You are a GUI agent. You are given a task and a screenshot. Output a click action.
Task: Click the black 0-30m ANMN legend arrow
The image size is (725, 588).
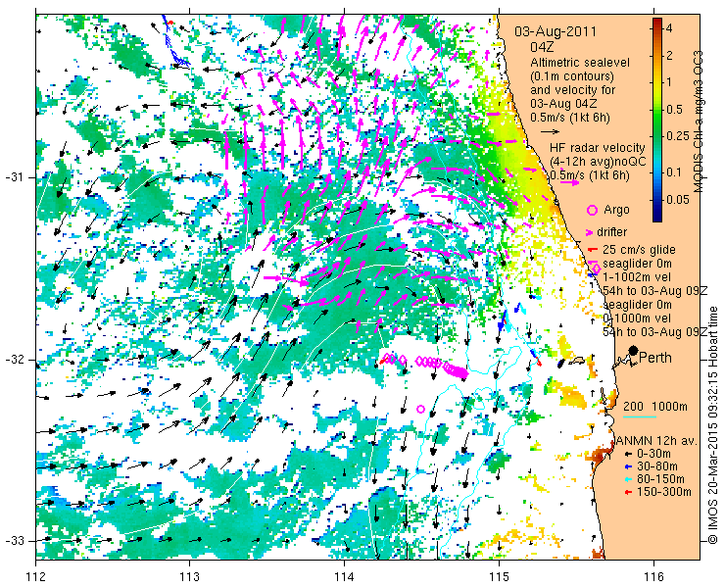(628, 455)
